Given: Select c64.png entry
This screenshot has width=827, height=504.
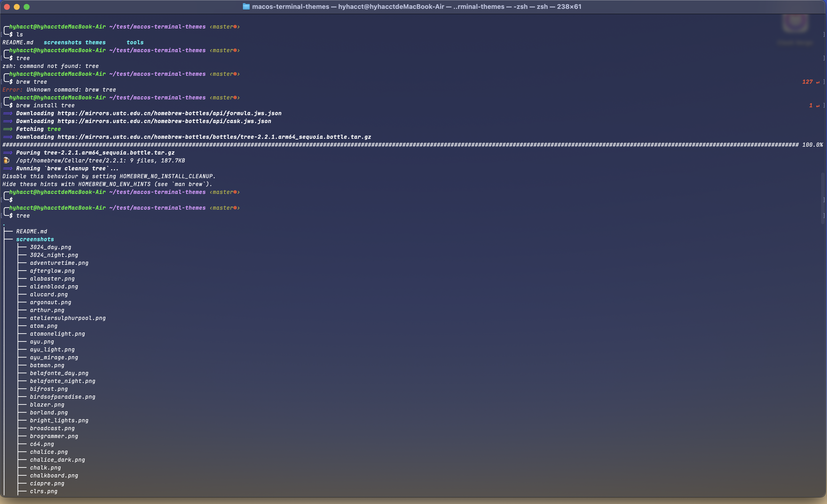Looking at the screenshot, I should click(42, 444).
